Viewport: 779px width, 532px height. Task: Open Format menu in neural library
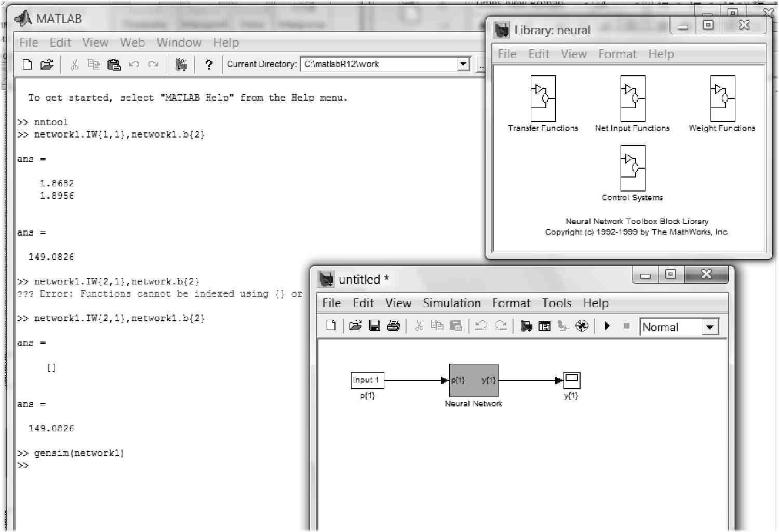point(617,54)
